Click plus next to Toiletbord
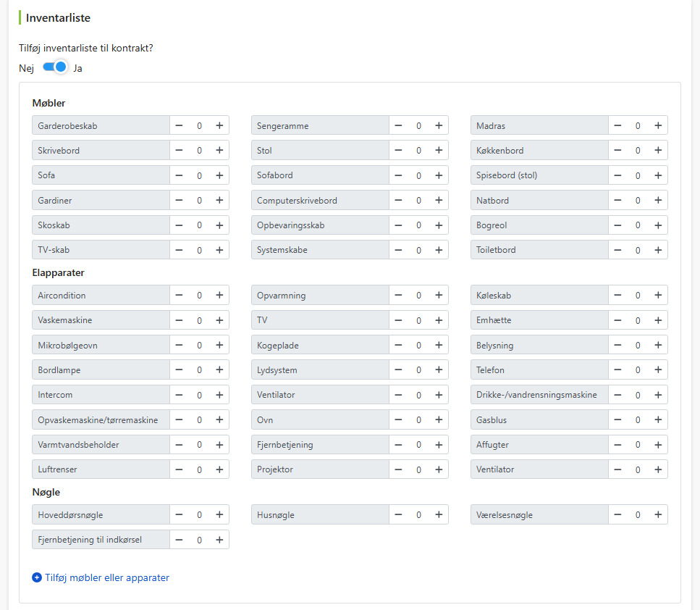The height and width of the screenshot is (610, 700). pos(658,250)
